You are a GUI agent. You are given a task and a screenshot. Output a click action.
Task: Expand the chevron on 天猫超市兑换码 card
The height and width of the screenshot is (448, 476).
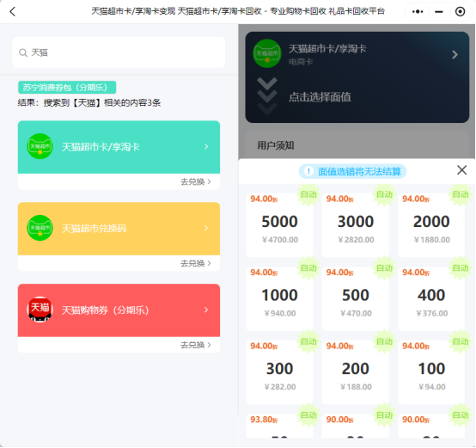click(x=206, y=228)
